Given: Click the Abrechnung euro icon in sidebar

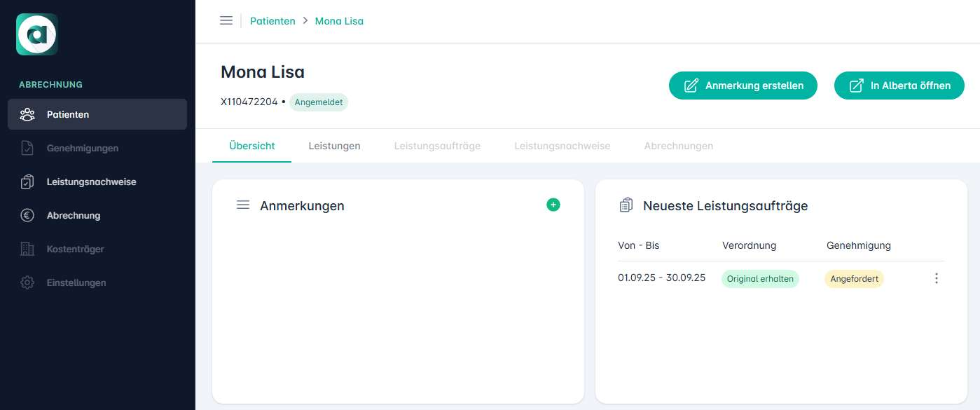Looking at the screenshot, I should [x=27, y=216].
